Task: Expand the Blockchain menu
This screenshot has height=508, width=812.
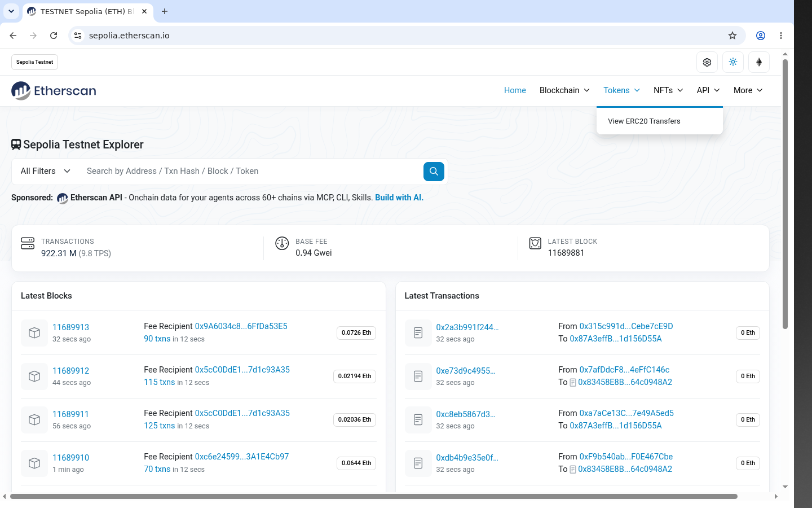Action: [564, 90]
